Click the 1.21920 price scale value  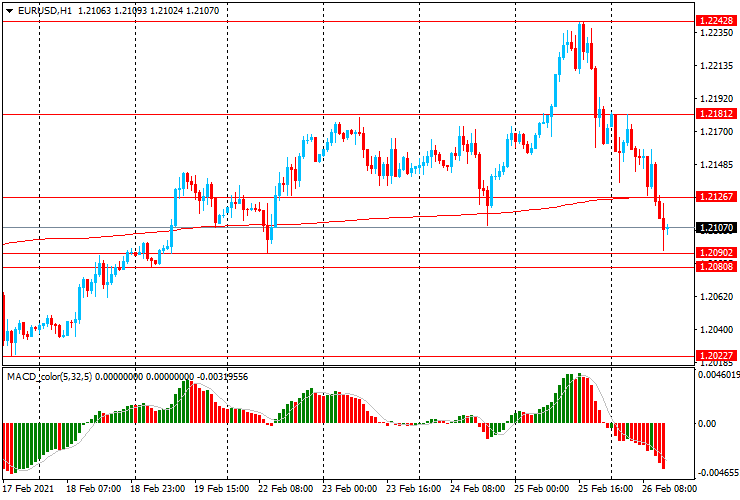716,99
